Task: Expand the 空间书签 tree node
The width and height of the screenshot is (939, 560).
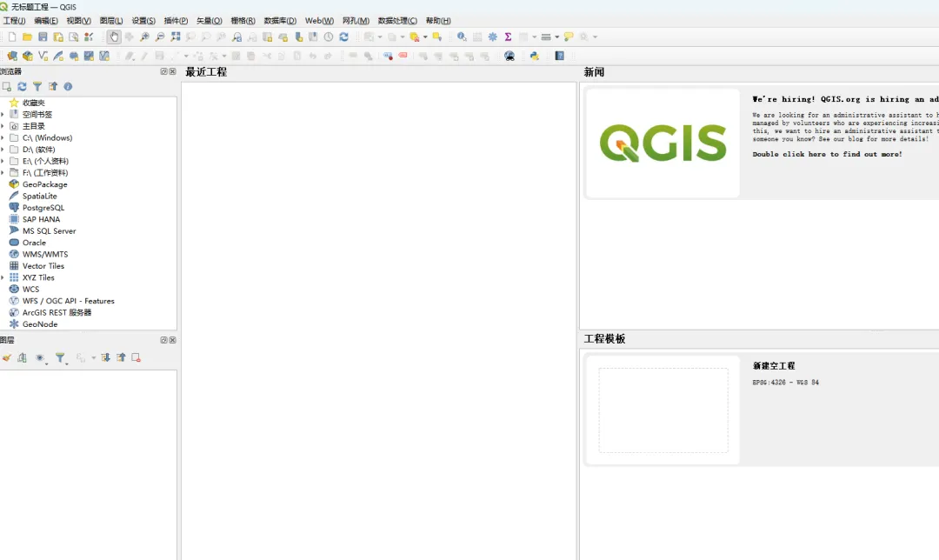Action: (3, 115)
